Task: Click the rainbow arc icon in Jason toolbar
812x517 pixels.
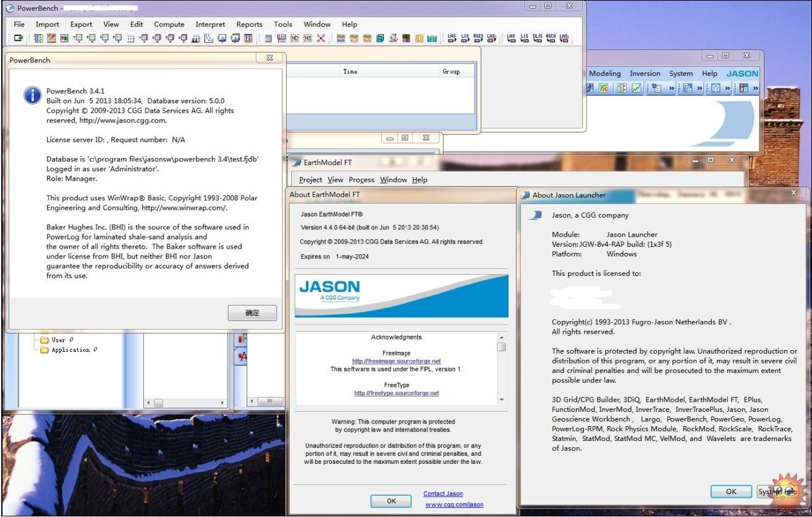Action: [603, 88]
